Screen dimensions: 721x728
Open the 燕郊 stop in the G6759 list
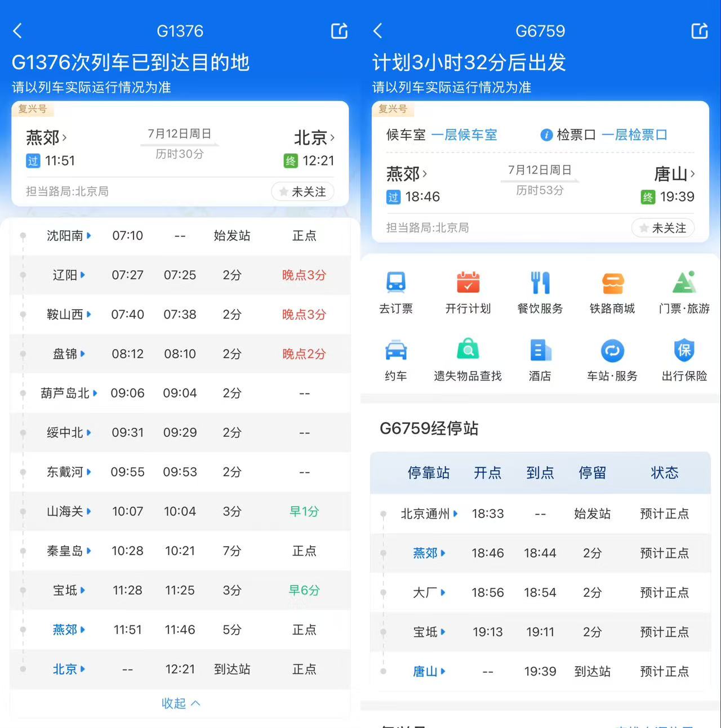(429, 553)
